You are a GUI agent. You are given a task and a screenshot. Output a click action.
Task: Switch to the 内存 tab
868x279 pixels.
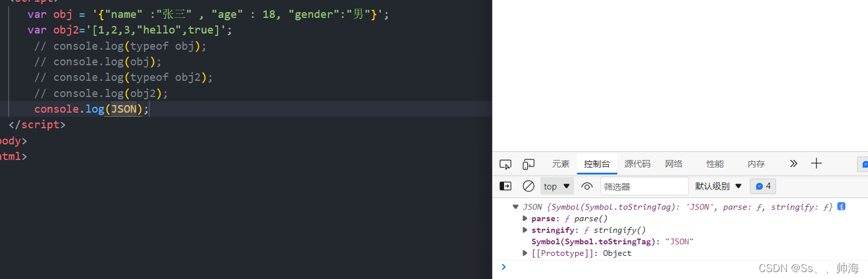pyautogui.click(x=756, y=164)
